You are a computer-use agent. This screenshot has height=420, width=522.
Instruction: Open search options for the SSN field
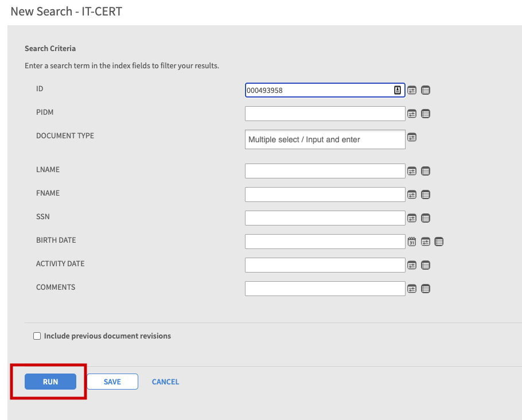click(412, 218)
